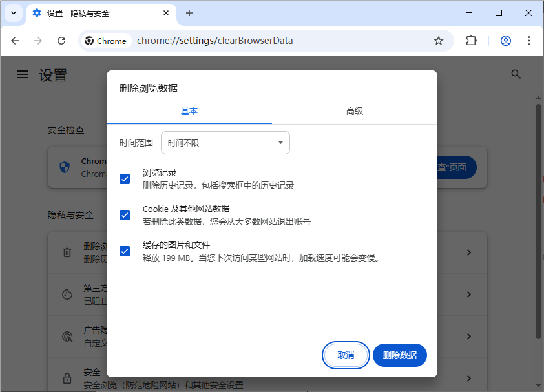Open the Chrome profile avatar icon
The height and width of the screenshot is (392, 544).
coord(506,40)
